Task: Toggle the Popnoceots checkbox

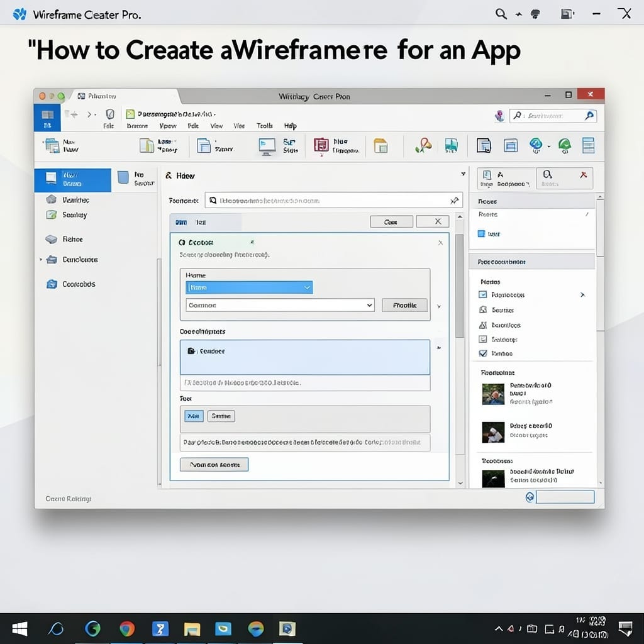Action: pyautogui.click(x=483, y=294)
